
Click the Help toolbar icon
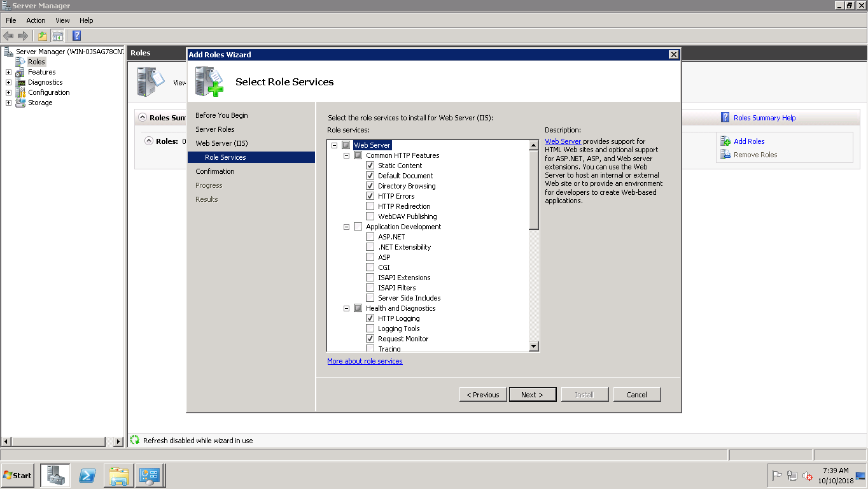tap(77, 36)
